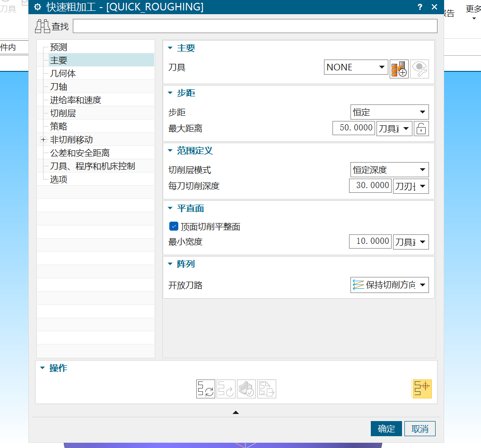Select 非切削移动 in the navigation tree
The height and width of the screenshot is (448, 481).
[71, 140]
